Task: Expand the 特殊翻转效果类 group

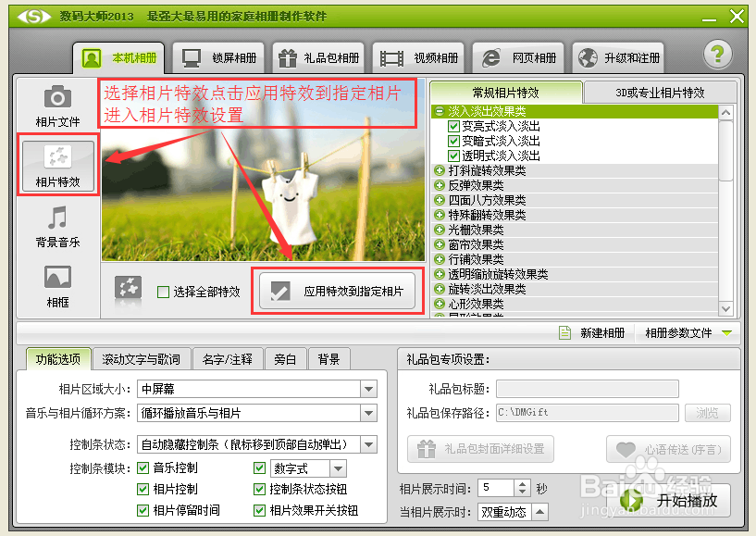Action: point(439,215)
